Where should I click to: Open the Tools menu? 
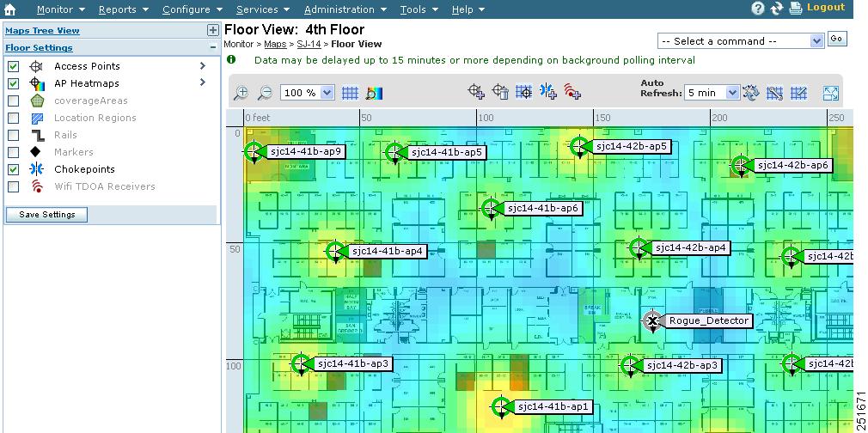419,9
